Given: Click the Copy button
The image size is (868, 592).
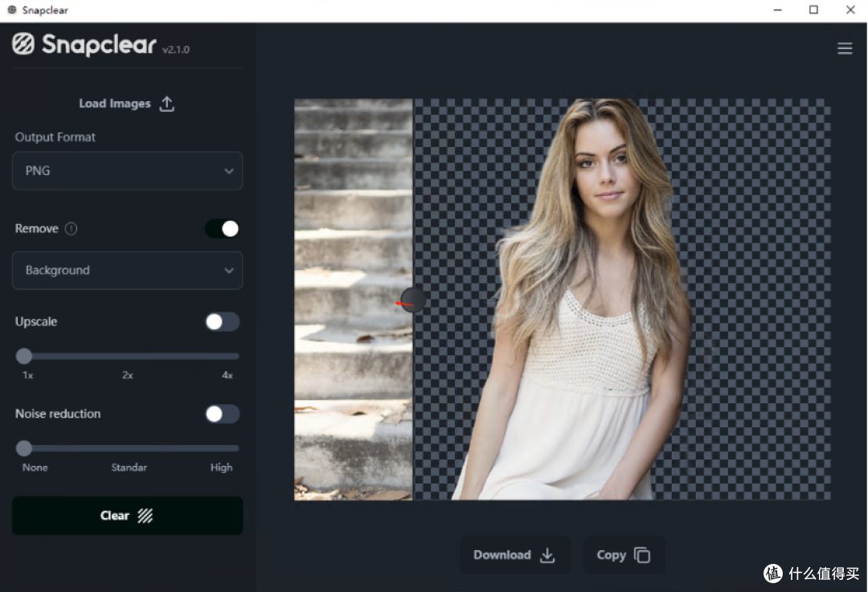Looking at the screenshot, I should (x=624, y=554).
